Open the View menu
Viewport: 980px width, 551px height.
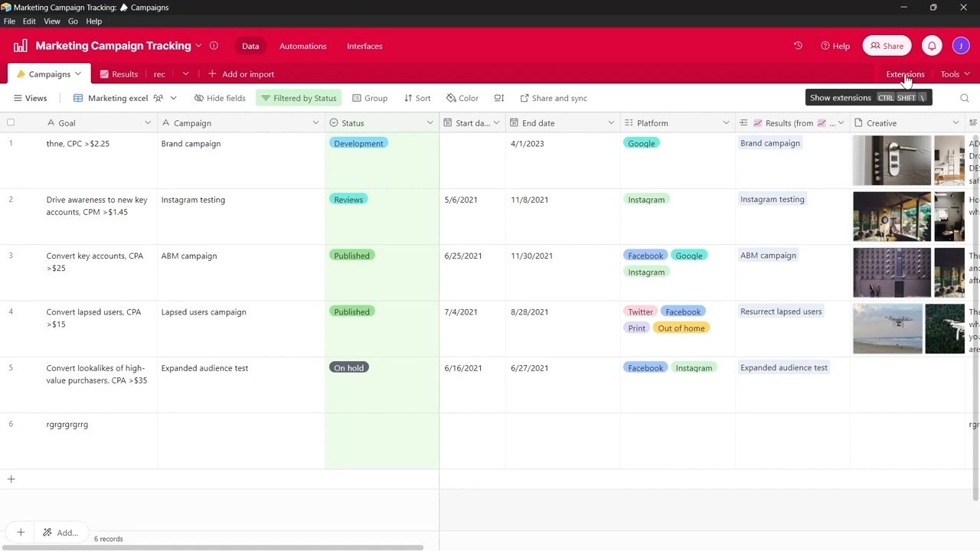(52, 21)
